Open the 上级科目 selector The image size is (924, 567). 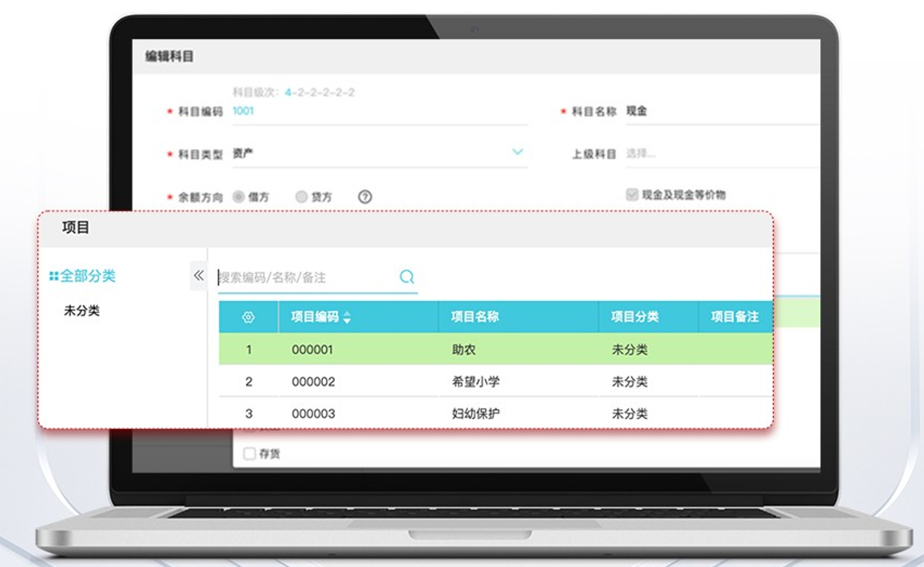pos(720,153)
